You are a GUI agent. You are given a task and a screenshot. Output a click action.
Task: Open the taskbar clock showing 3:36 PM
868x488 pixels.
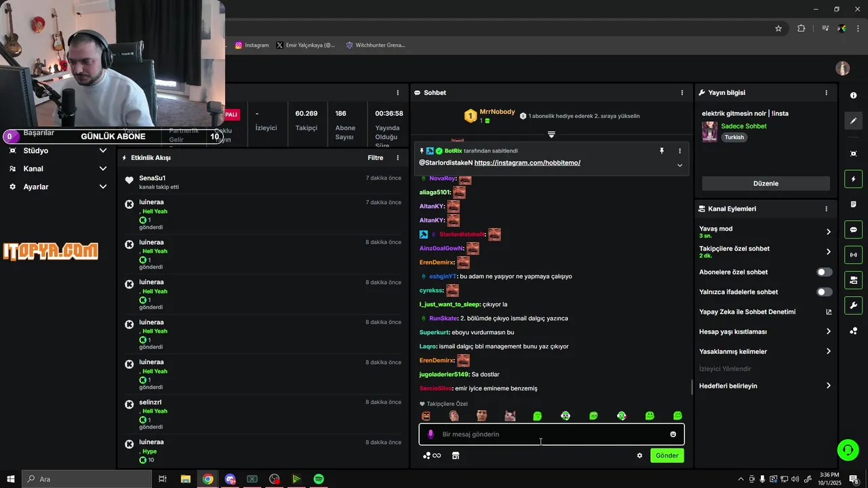829,479
